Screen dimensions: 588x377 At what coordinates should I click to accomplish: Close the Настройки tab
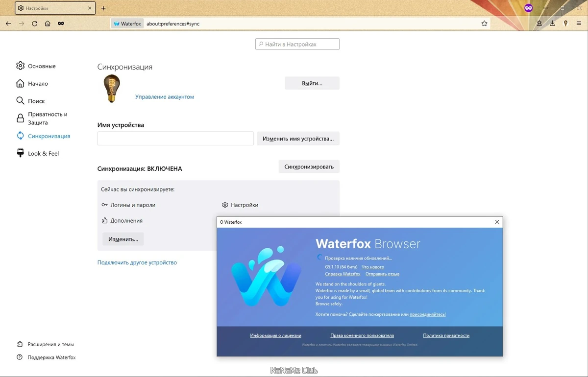[90, 8]
